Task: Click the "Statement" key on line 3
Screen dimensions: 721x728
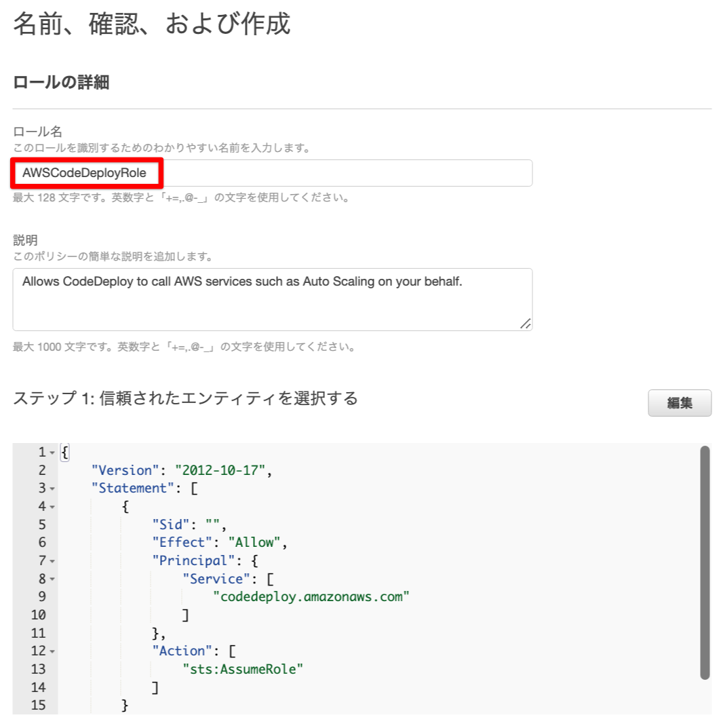Action: tap(133, 488)
